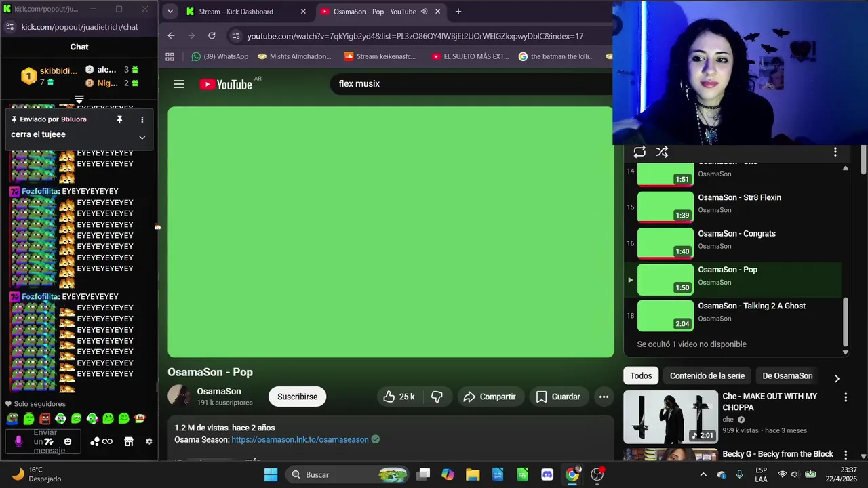Show more filter chips with right arrow

pyautogui.click(x=836, y=378)
